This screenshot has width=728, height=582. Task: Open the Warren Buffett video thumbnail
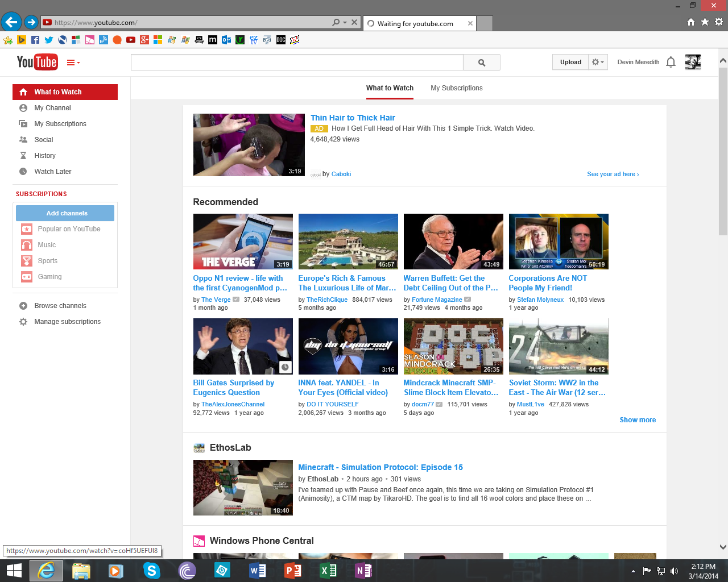click(453, 242)
